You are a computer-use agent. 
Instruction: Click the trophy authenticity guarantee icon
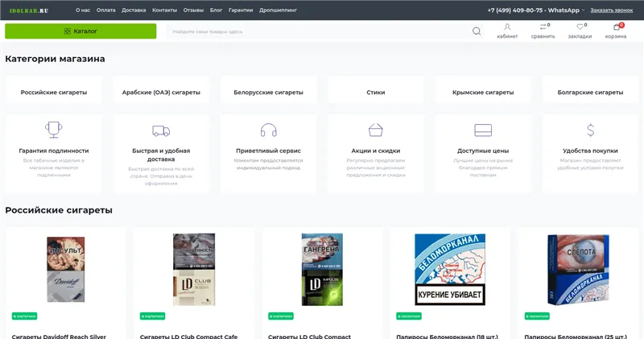click(x=54, y=130)
